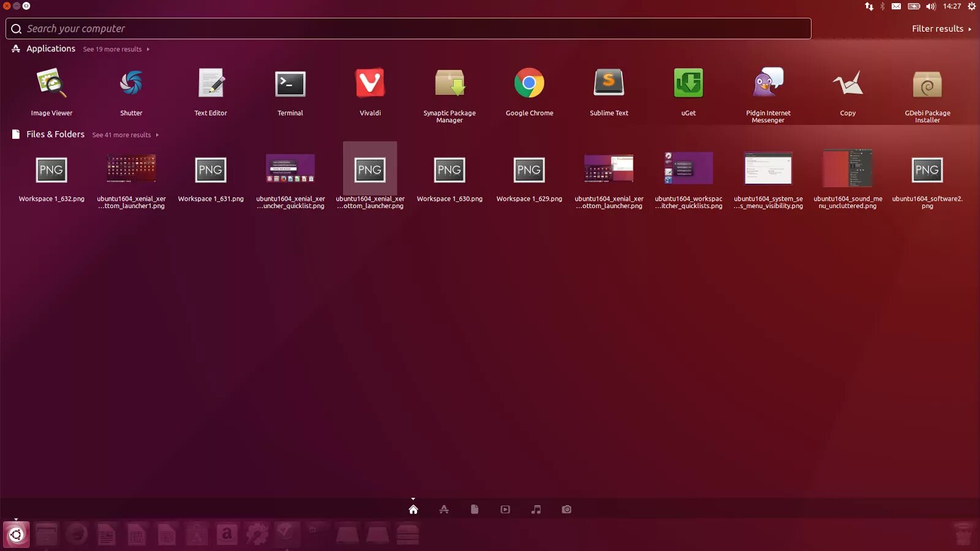Viewport: 980px width, 551px height.
Task: Open ubuntu1604 launcher_quicklist.png thumbnail
Action: click(x=290, y=168)
